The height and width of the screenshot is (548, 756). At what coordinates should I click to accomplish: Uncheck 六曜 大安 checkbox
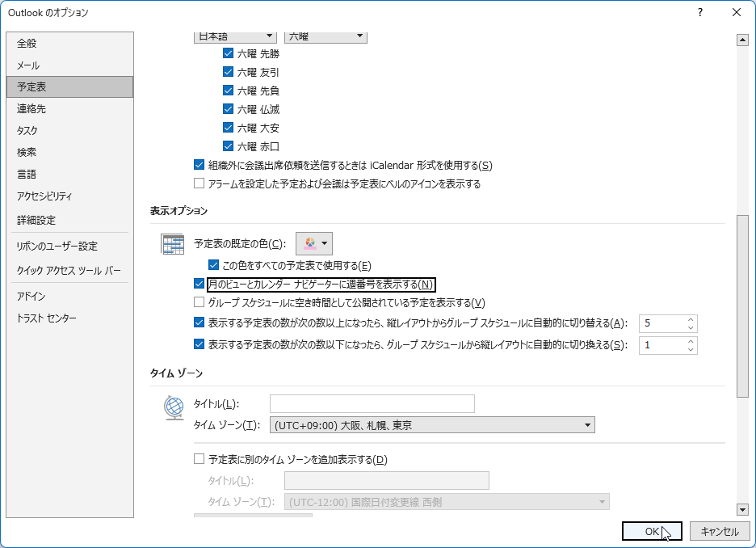coord(228,128)
